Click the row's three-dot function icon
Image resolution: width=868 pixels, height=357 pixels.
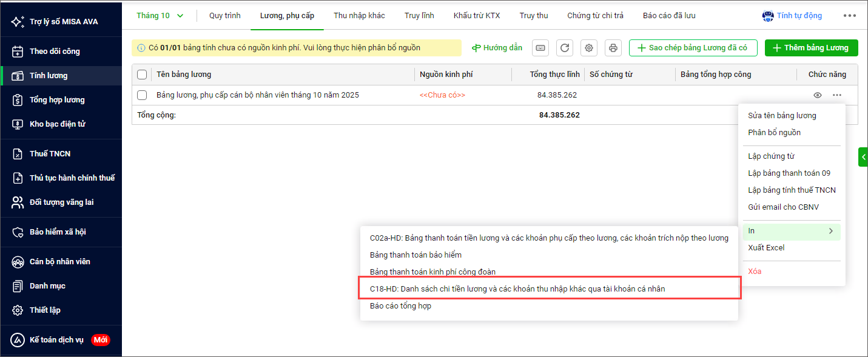[837, 95]
